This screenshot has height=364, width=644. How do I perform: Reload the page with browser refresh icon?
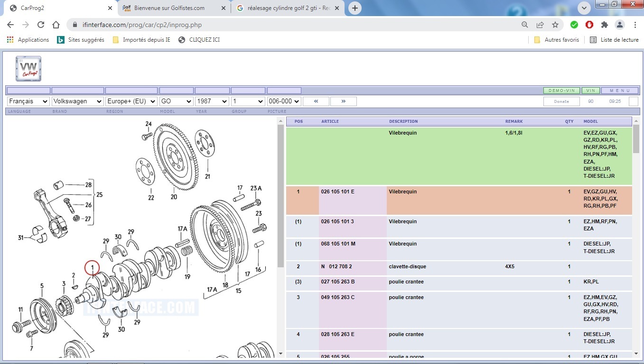[41, 25]
